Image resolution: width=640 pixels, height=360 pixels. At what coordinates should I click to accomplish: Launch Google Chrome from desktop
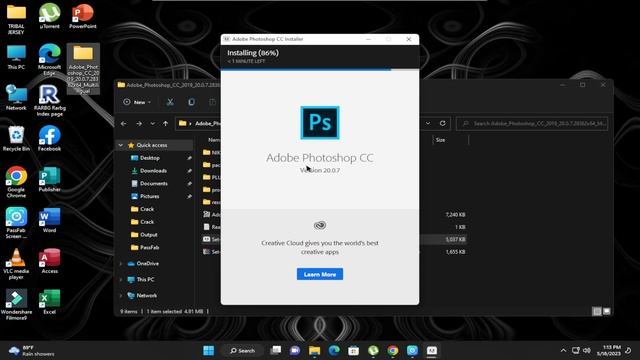(16, 182)
